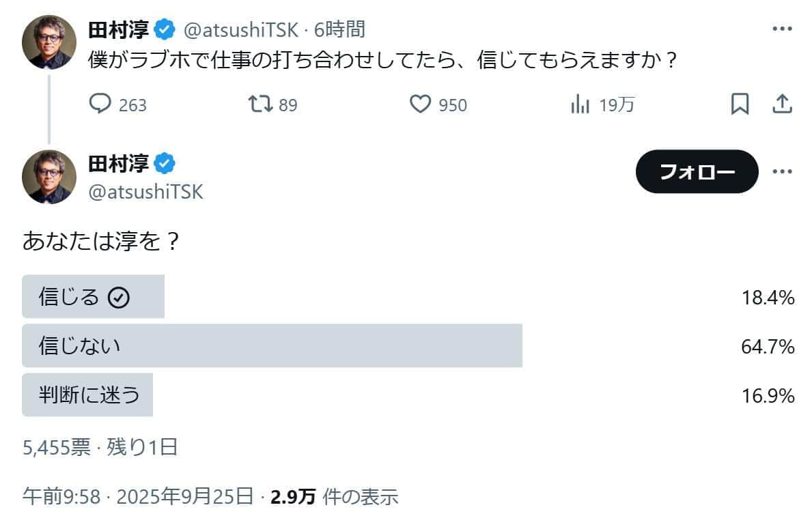Select the 信じない poll option

(x=273, y=345)
